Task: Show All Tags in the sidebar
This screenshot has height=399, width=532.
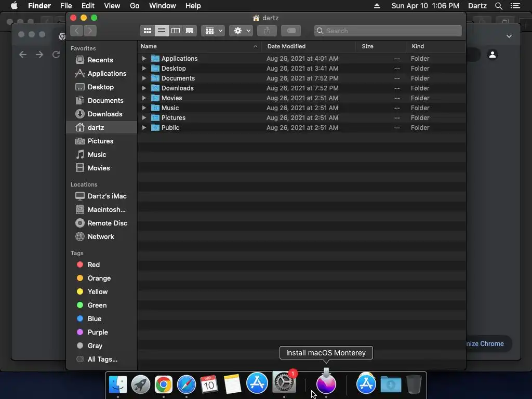Action: coord(101,360)
